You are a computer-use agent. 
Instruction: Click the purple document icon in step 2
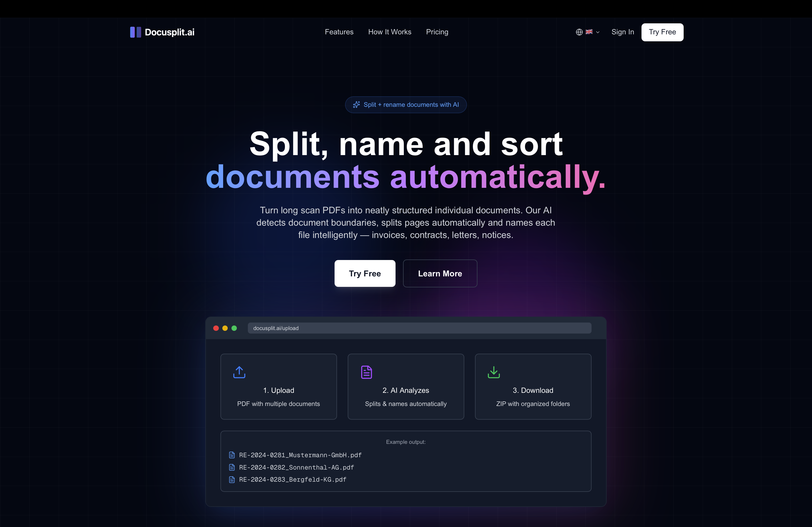(x=366, y=372)
